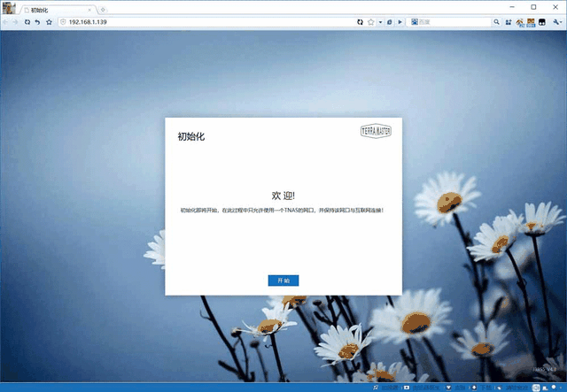Image resolution: width=567 pixels, height=392 pixels.
Task: Click the magnifier search button
Action: 496,22
